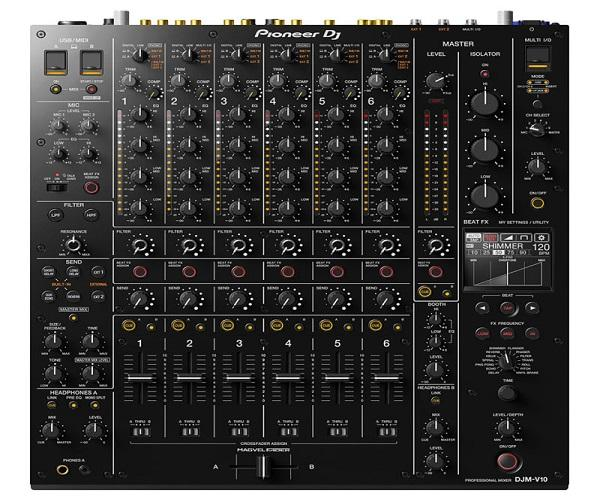
Task: Select the DUB ECHO send button
Action: tap(49, 296)
